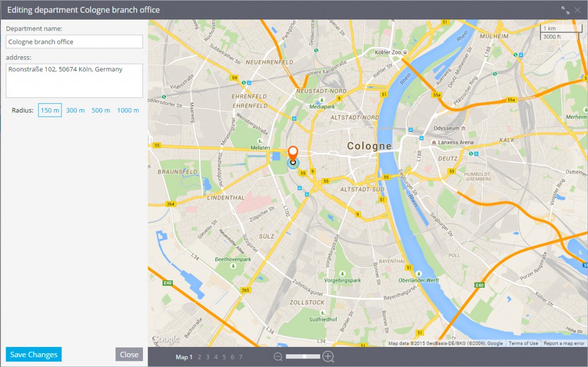Click the NEUSTADT-NORD label
Screen dimensions: 588x367
pyautogui.click(x=322, y=91)
